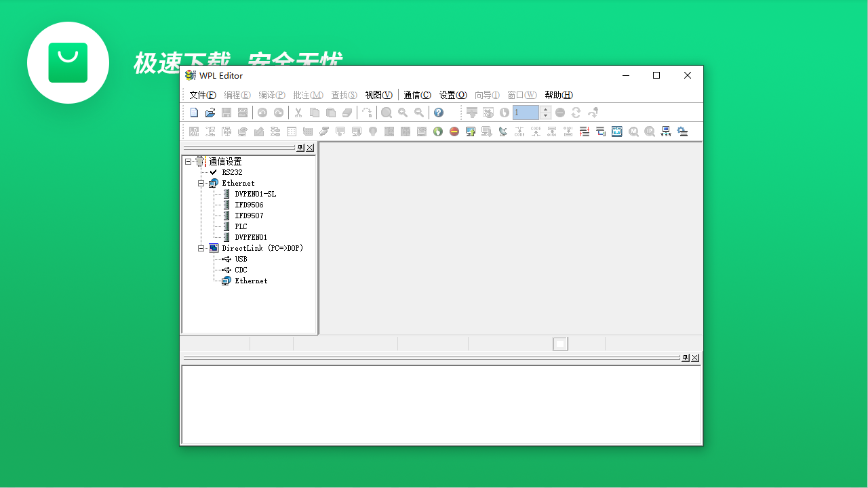Screen dimensions: 868x488
Task: Click the Ladder-to-Instruction conversion icon
Action: pos(519,131)
